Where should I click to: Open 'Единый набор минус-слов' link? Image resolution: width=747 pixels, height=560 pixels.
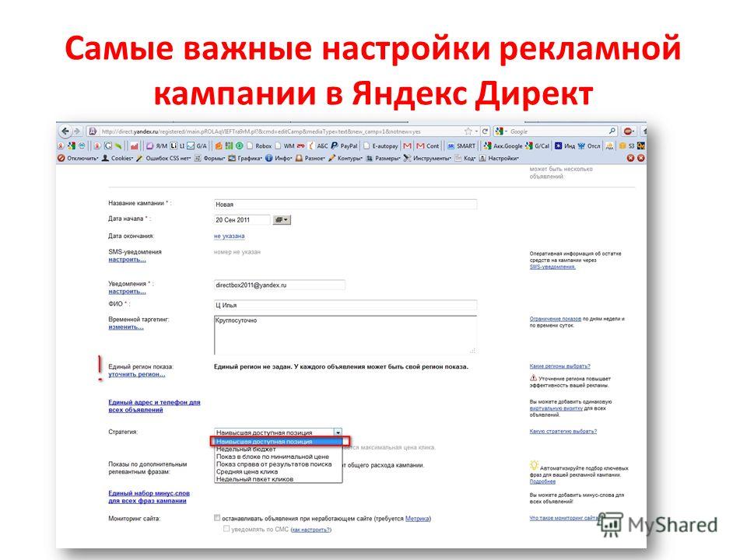coord(149,497)
